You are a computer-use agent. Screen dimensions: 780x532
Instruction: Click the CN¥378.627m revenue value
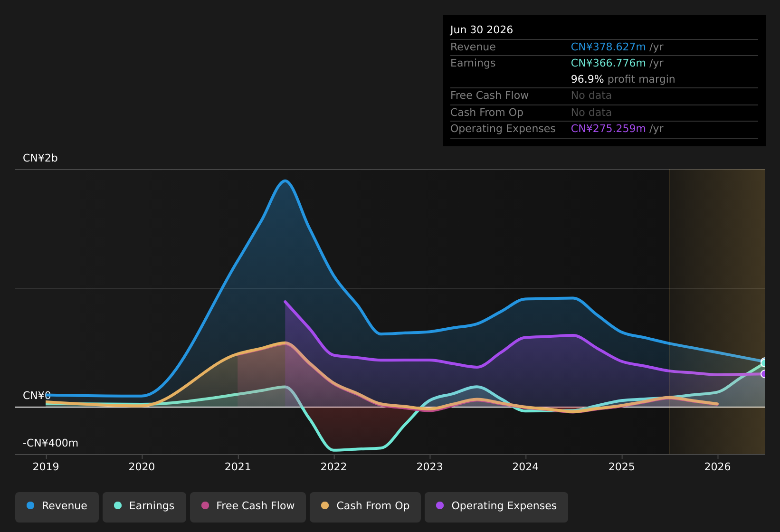(609, 47)
